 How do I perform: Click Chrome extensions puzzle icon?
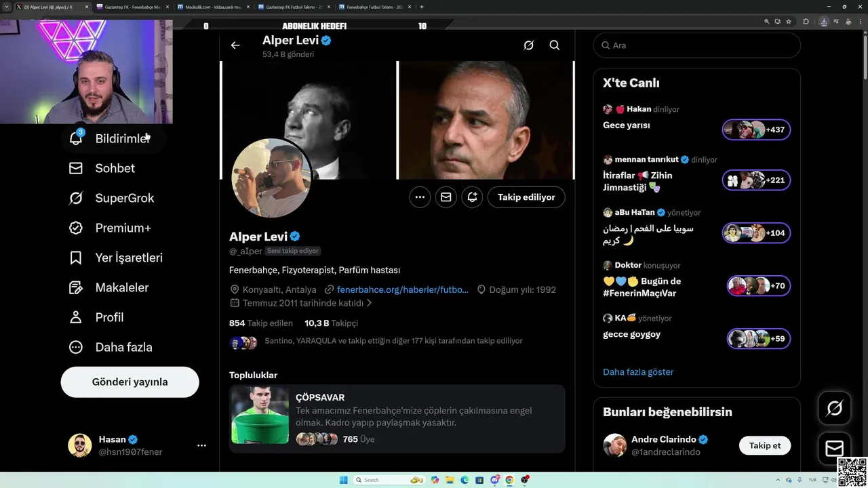coord(806,22)
